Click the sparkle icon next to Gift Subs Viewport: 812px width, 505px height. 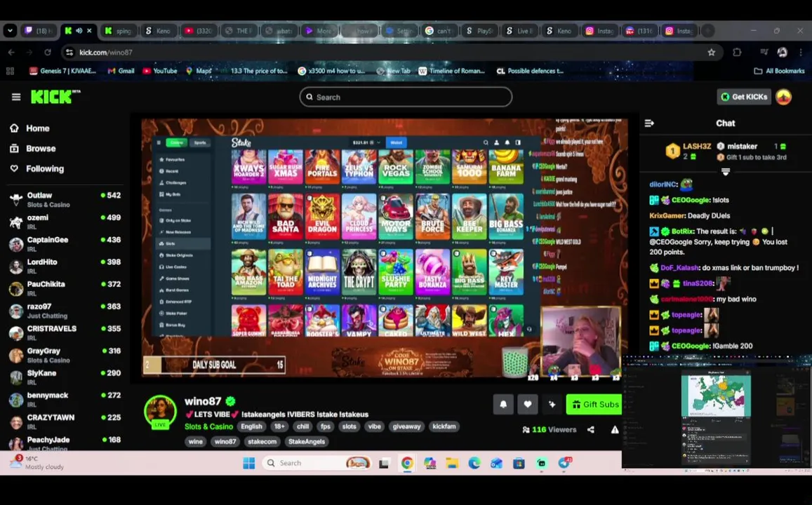pos(552,404)
